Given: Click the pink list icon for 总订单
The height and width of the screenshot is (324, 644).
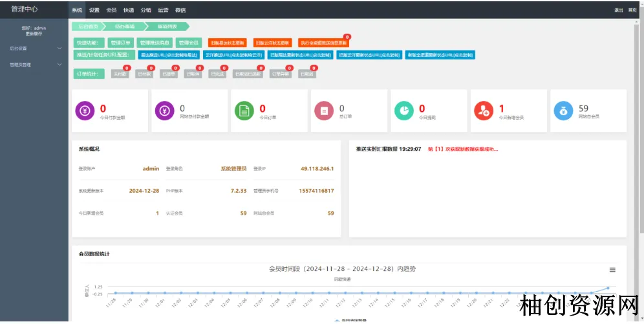Looking at the screenshot, I should pyautogui.click(x=324, y=111).
